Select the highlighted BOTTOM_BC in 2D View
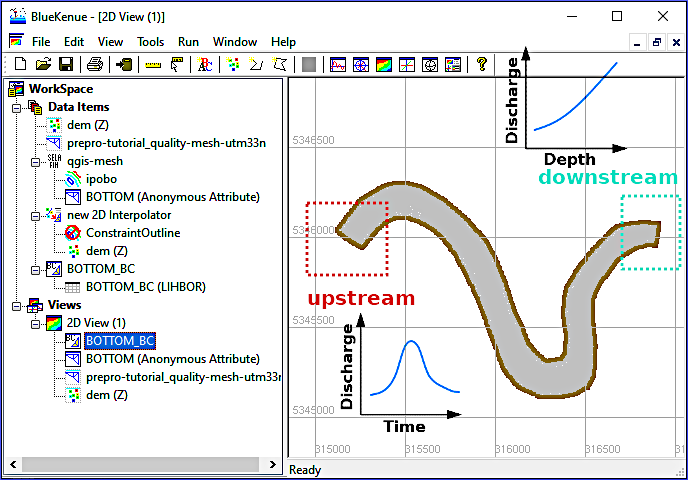 pos(120,341)
